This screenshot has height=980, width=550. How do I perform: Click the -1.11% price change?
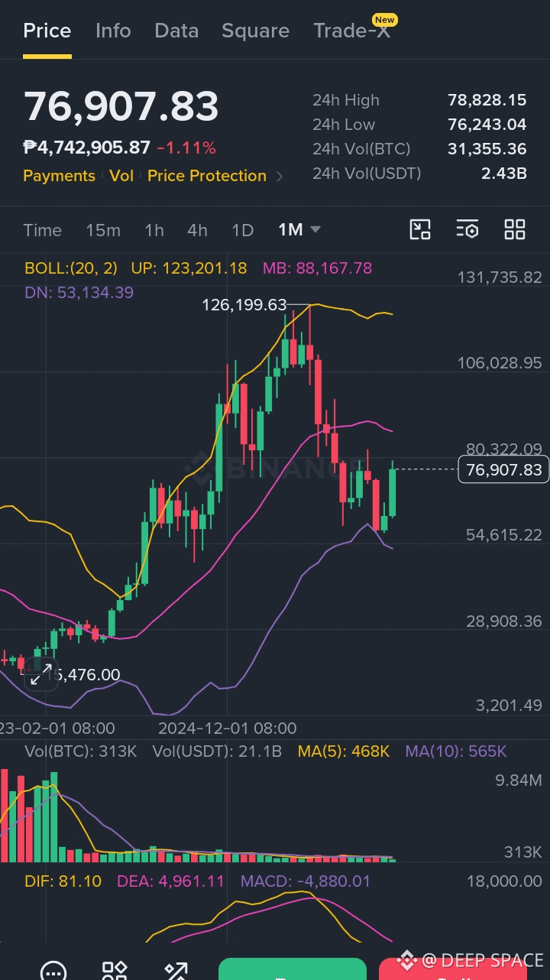[186, 148]
